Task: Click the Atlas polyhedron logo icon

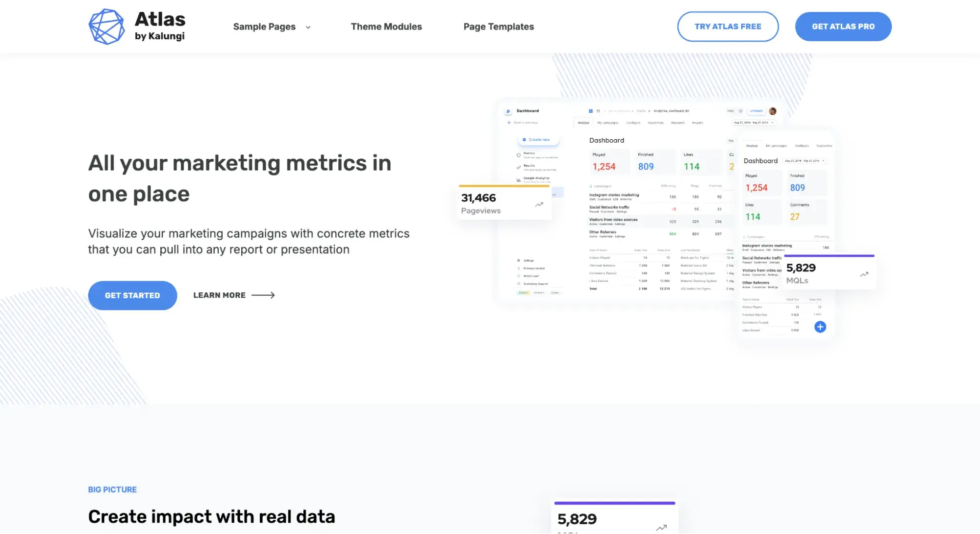Action: pos(106,26)
